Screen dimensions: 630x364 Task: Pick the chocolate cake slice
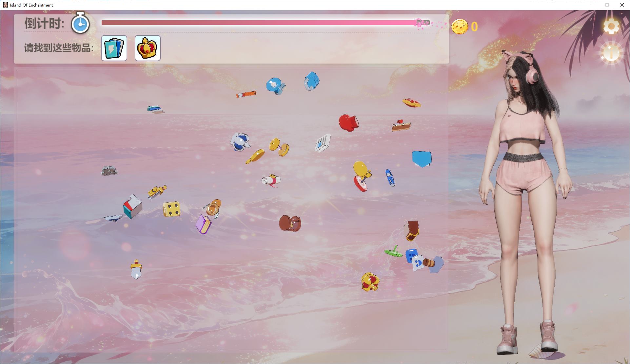[x=401, y=126]
